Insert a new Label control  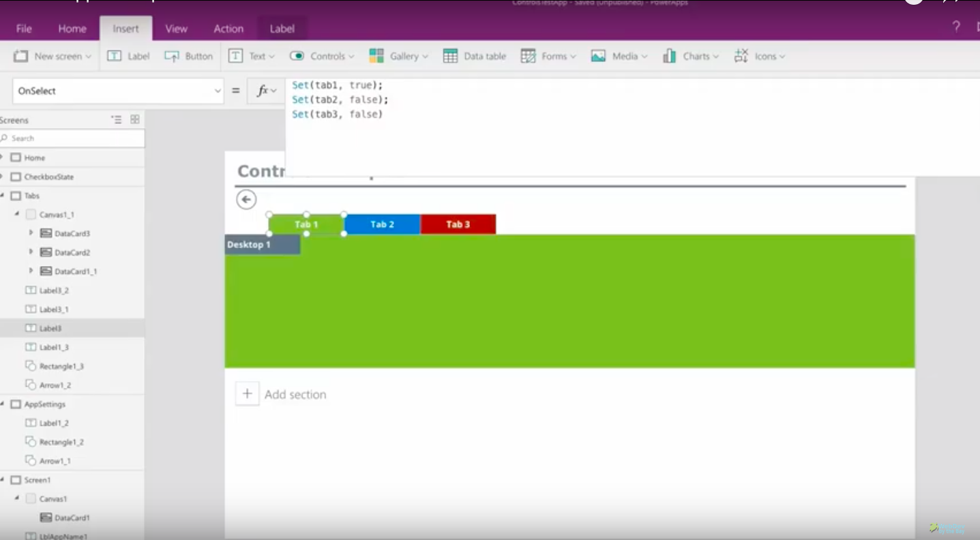click(x=128, y=56)
